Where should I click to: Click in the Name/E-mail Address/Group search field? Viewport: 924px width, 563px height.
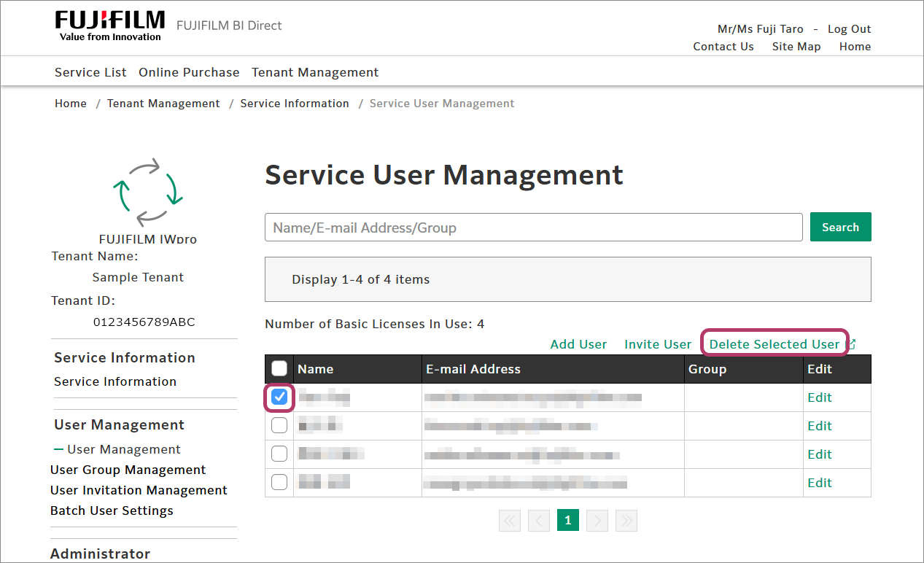tap(533, 228)
